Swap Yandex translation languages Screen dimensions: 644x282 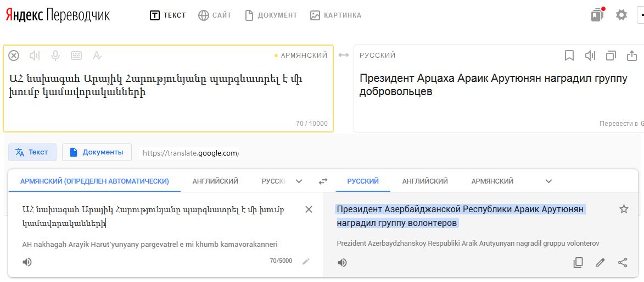pyautogui.click(x=343, y=55)
